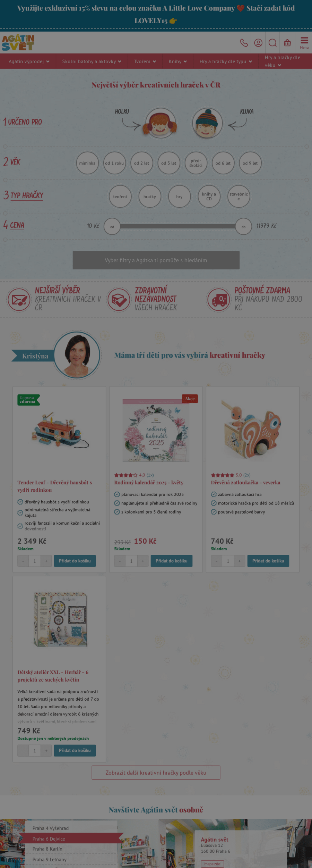Screen dimensions: 312x868
Task: Increase quantity for Dřevěná zatloukačka veverka
Action: (240, 561)
